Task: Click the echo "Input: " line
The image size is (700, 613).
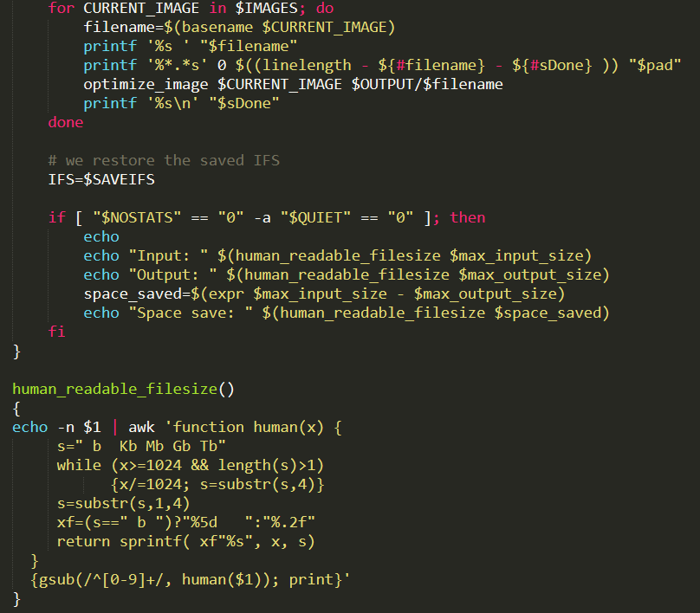Action: click(x=338, y=255)
